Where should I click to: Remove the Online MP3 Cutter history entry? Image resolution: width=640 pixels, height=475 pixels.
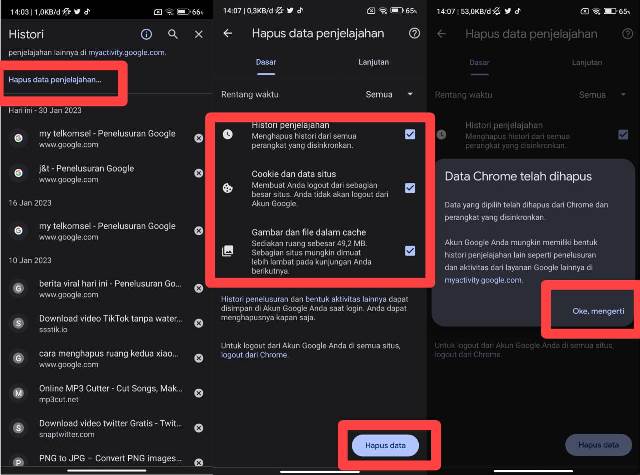(199, 393)
